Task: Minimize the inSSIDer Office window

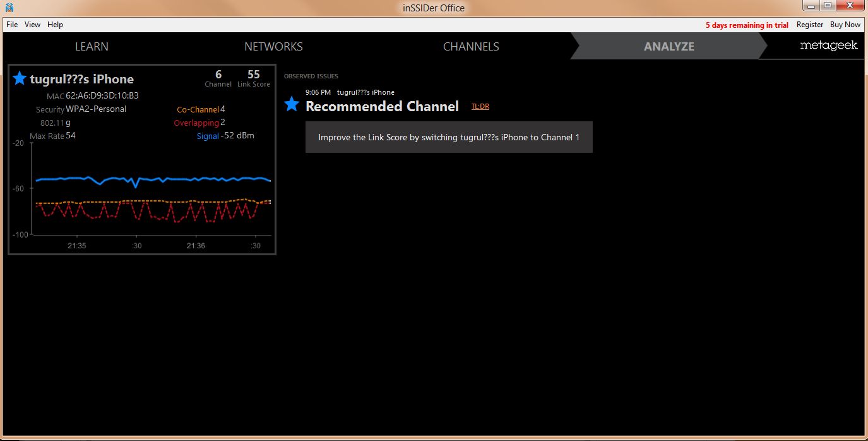Action: tap(811, 6)
